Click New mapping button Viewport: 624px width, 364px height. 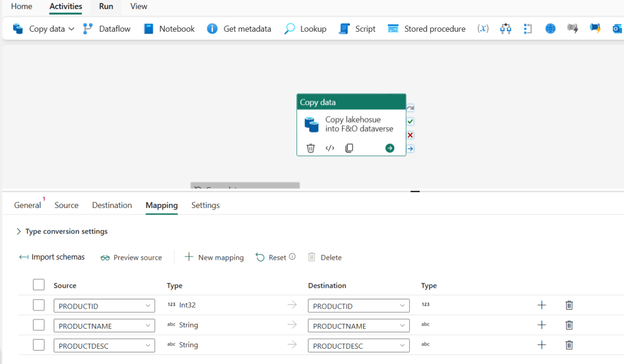coord(214,257)
